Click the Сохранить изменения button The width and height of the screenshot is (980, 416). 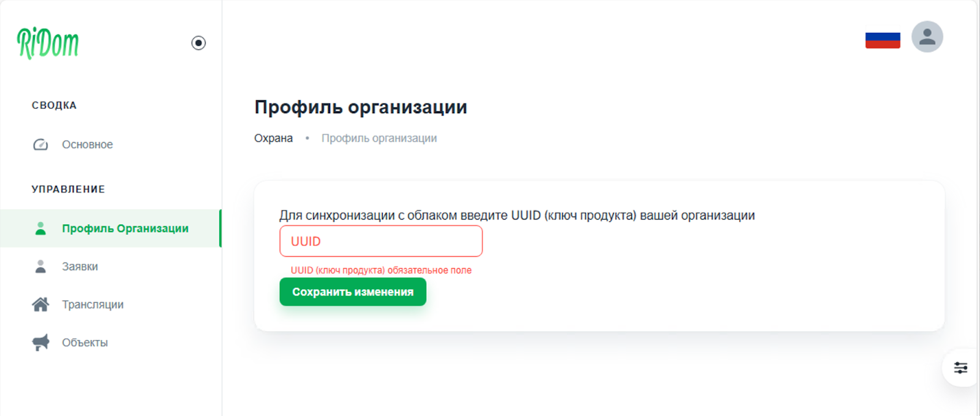352,292
